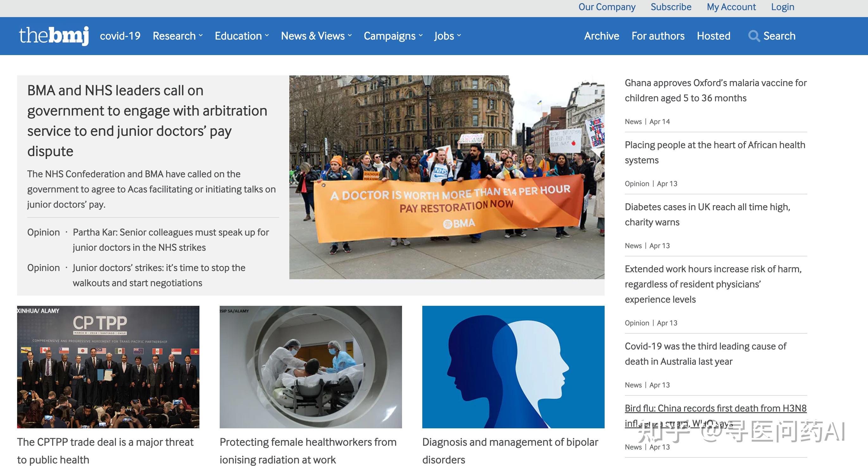Click the Login link
This screenshot has width=868, height=466.
783,7
